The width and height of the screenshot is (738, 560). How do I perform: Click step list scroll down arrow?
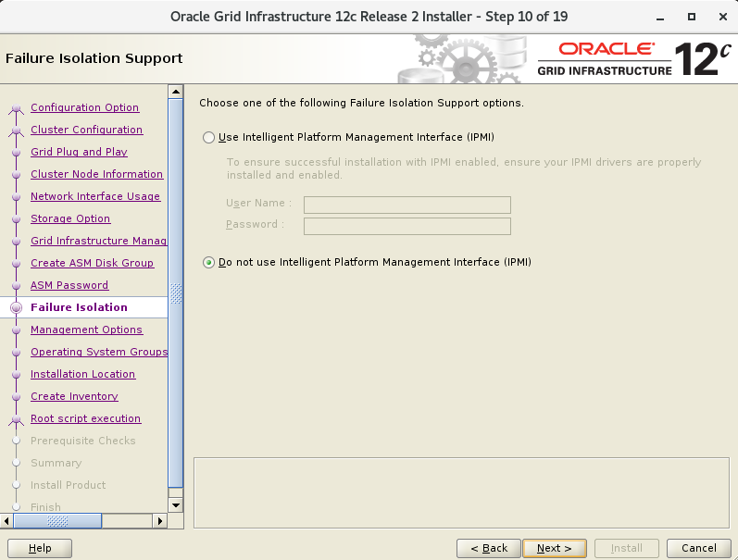(176, 505)
